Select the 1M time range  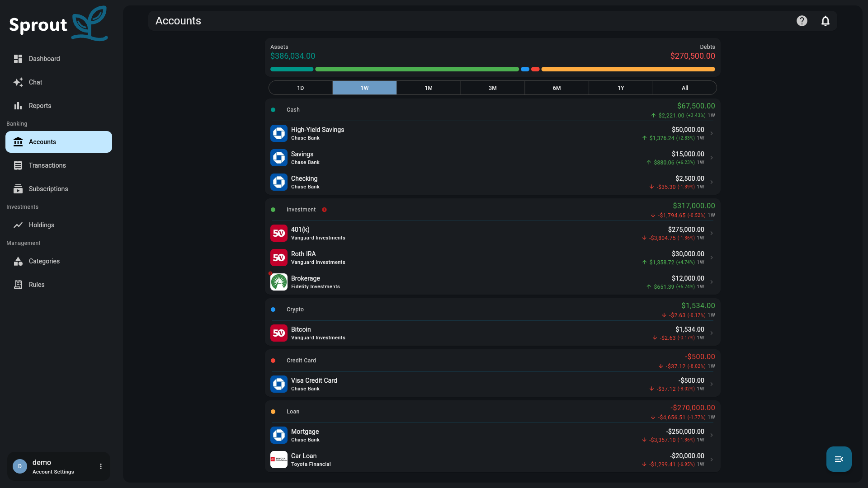point(429,88)
